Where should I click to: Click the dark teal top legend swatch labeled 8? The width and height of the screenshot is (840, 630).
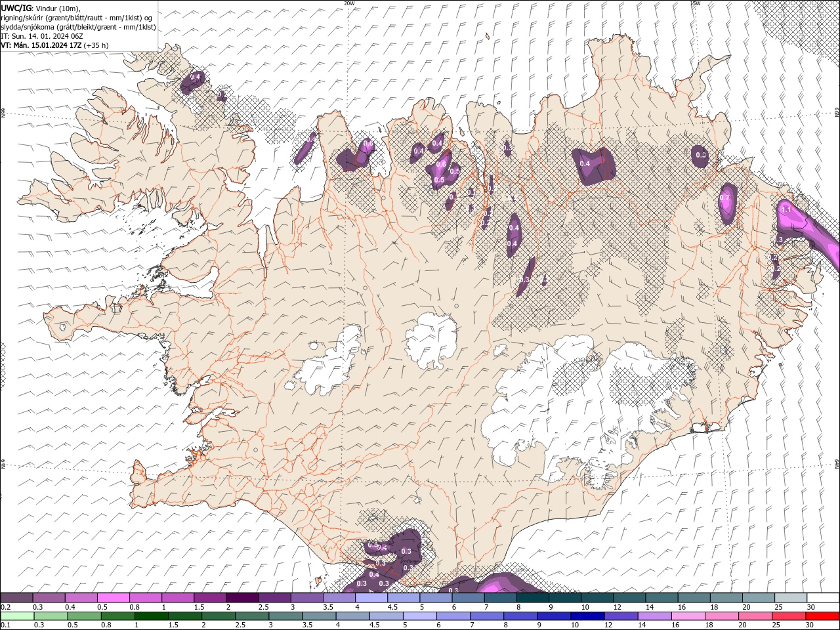(x=534, y=598)
